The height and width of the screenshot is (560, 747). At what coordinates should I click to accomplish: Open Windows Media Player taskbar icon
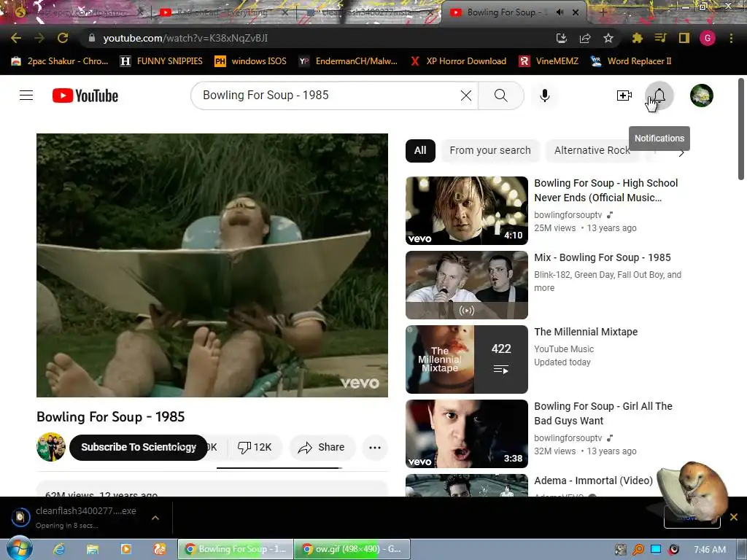[125, 550]
